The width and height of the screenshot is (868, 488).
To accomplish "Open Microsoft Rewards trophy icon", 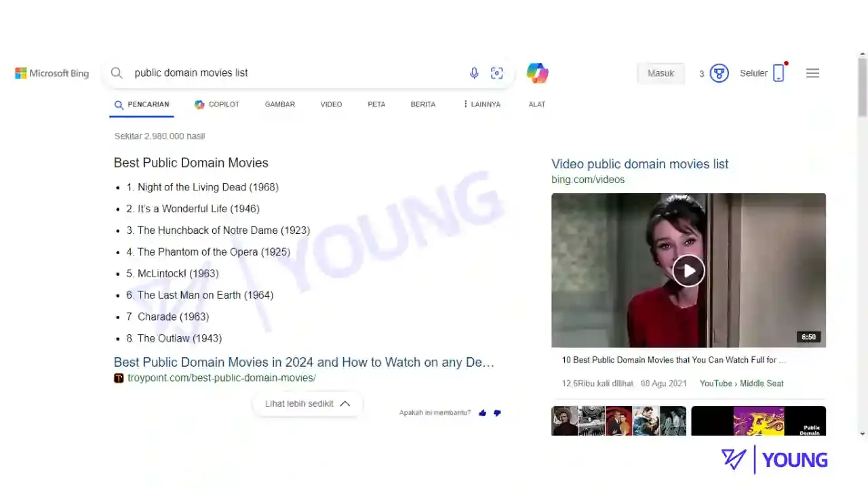I will 719,73.
